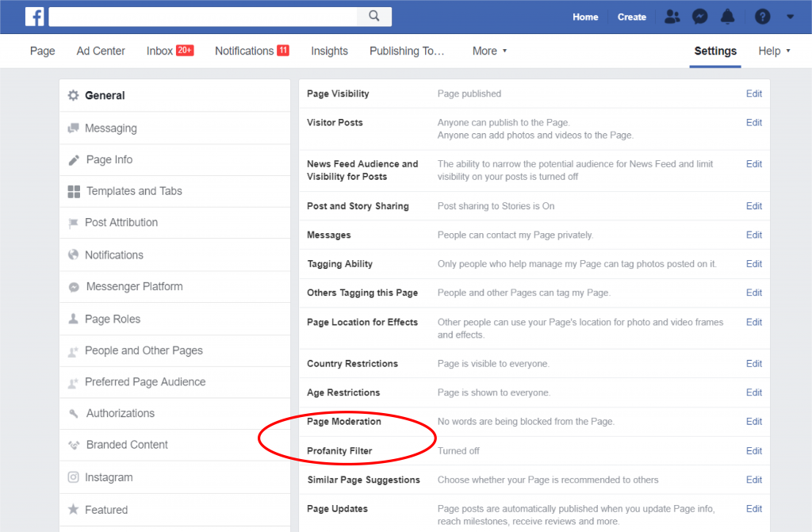Image resolution: width=812 pixels, height=532 pixels.
Task: Expand the account menu caret top-right
Action: coord(788,16)
